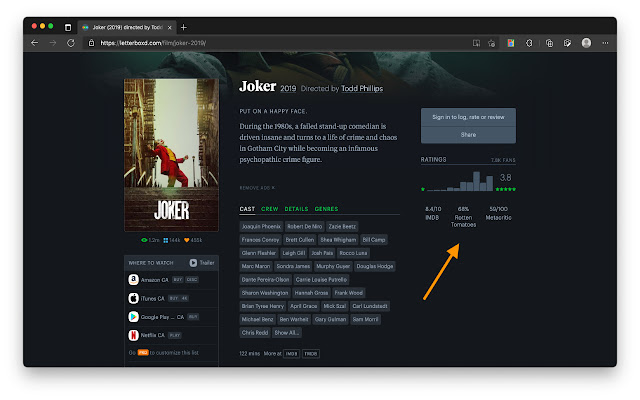Viewport: 640px width, 400px height.
Task: Close the Joker (2019) browser tab
Action: [170, 27]
